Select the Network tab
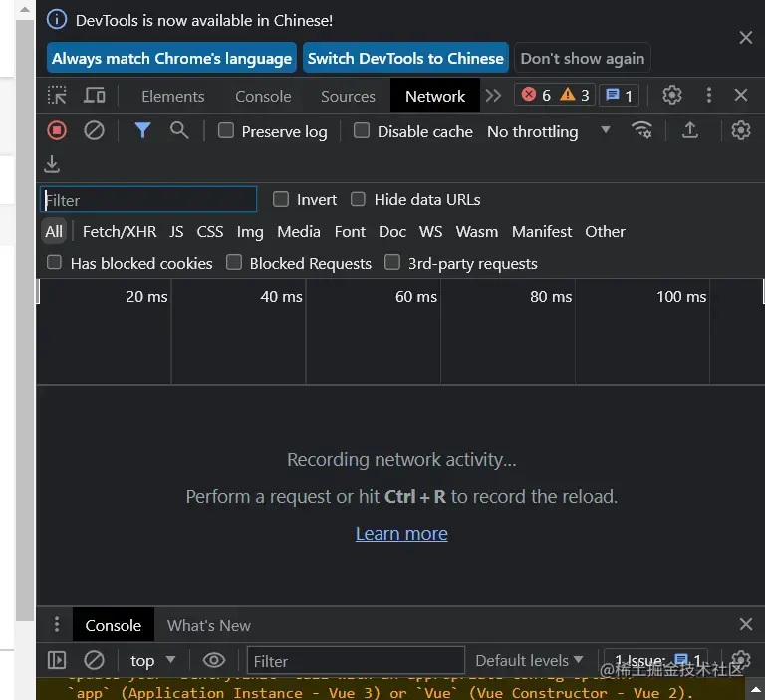 435,97
